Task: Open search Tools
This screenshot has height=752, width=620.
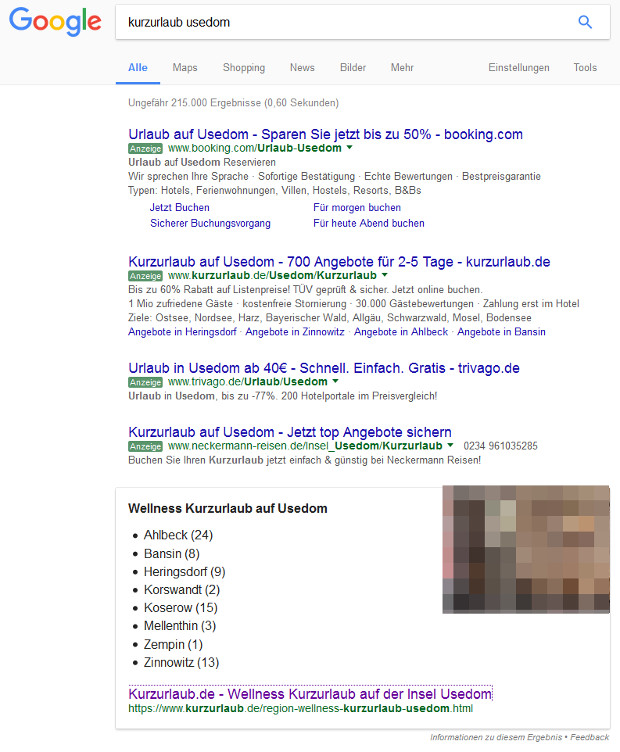Action: pyautogui.click(x=585, y=68)
